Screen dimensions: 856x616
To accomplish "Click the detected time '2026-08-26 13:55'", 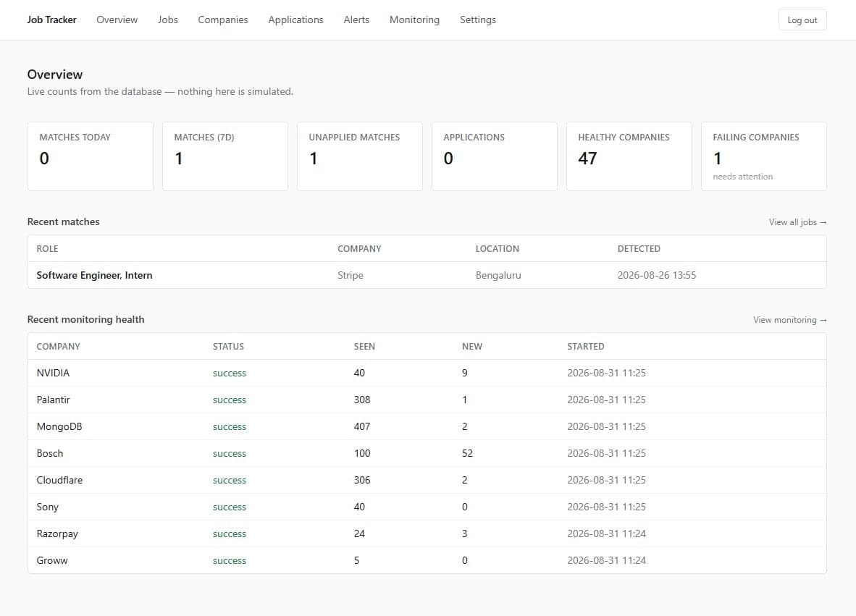I will coord(657,275).
